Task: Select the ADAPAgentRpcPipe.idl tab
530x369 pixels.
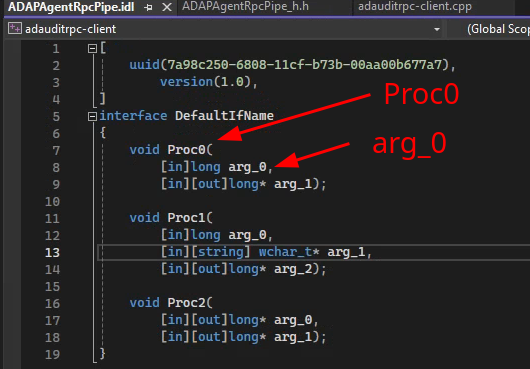Action: [x=71, y=7]
